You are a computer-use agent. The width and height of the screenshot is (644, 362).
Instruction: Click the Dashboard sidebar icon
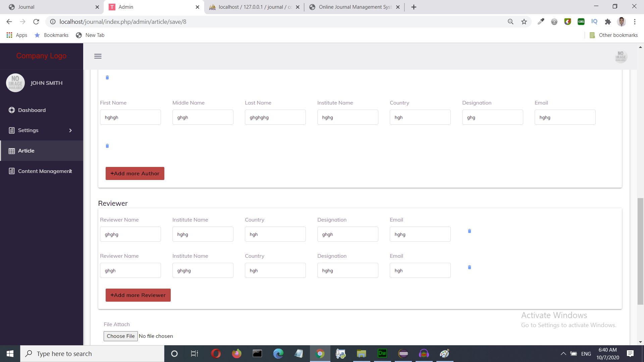[12, 110]
